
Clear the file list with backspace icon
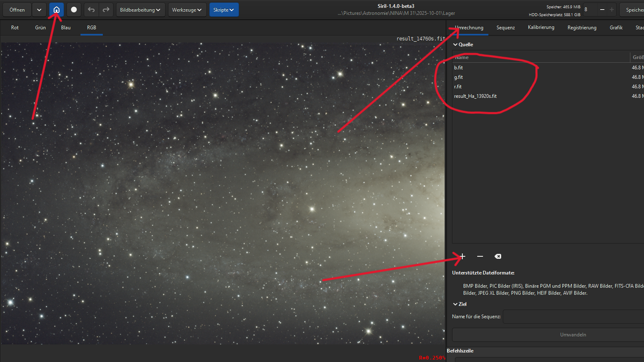click(498, 256)
